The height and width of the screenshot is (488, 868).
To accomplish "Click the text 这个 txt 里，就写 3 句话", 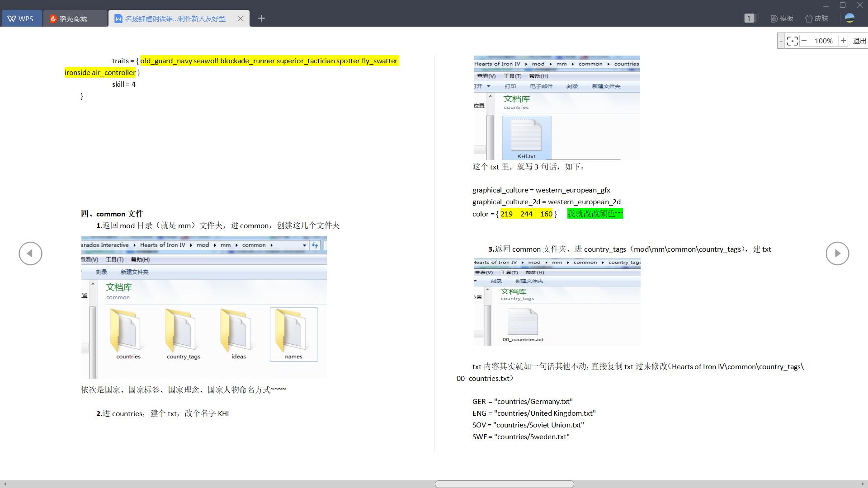I will [x=528, y=167].
